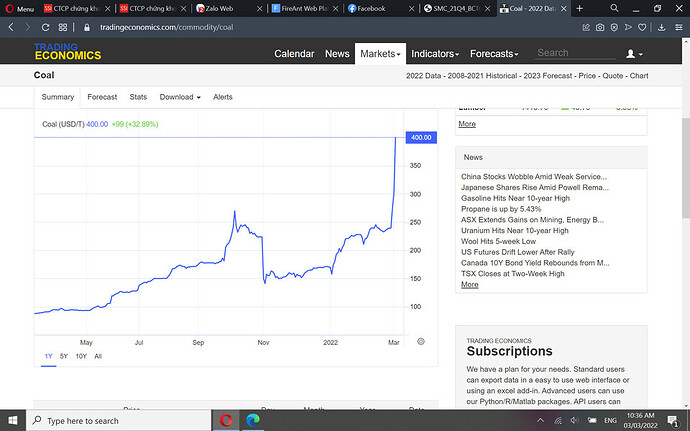
Task: Select the 1Y chart time range
Action: [48, 356]
